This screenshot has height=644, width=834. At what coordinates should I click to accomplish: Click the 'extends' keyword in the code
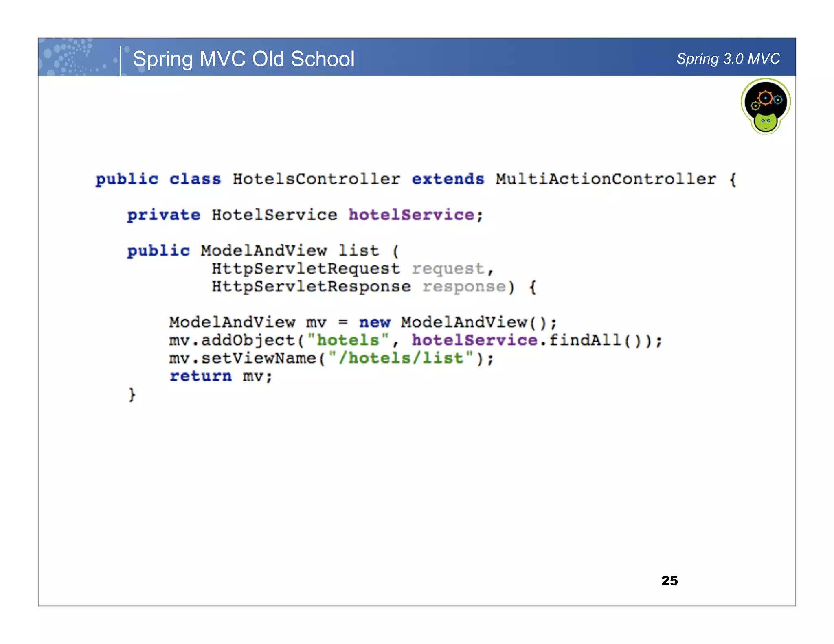tap(448, 179)
